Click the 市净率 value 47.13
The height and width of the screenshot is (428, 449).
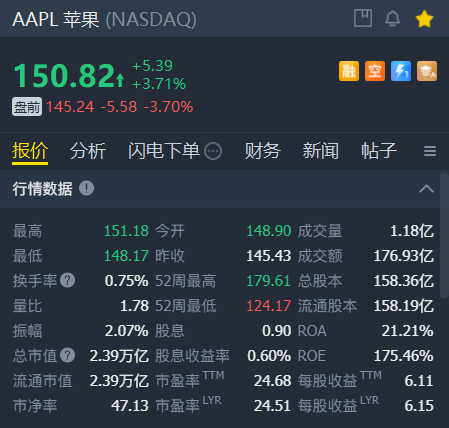click(x=130, y=406)
